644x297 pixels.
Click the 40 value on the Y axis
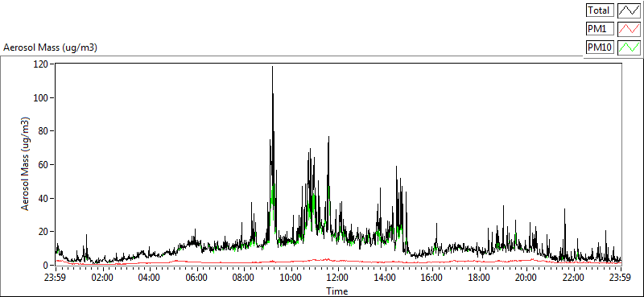pyautogui.click(x=44, y=199)
